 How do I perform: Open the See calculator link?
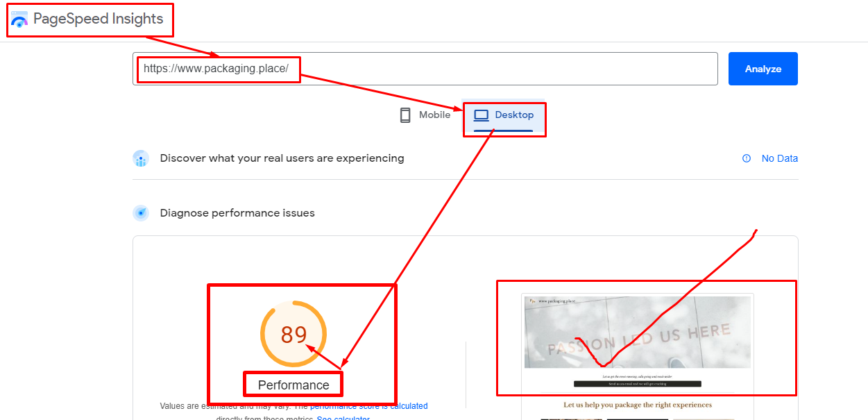[x=343, y=419]
